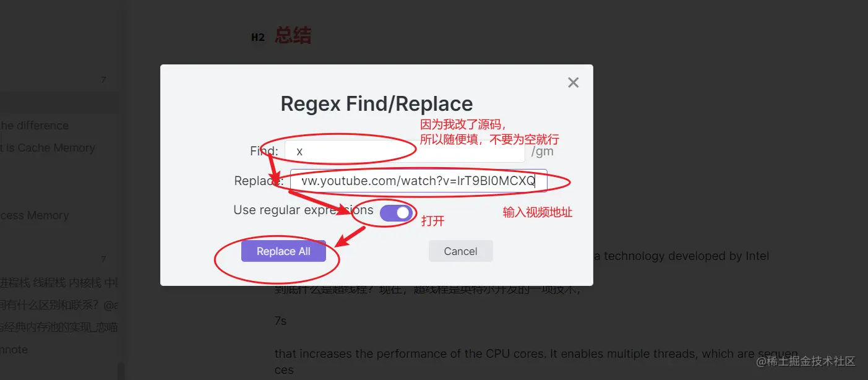Screen dimensions: 868x380
Task: Click the Use regular expressions label
Action: (x=303, y=210)
